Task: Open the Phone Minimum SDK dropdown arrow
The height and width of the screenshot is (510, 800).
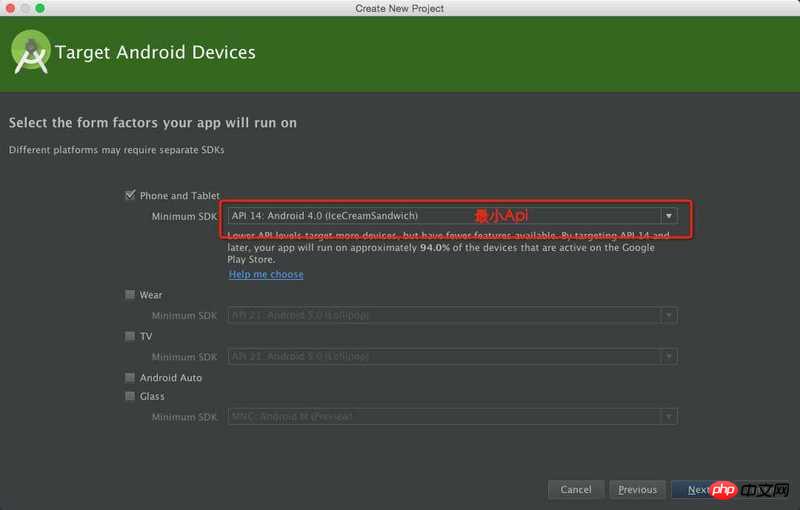Action: click(x=668, y=216)
